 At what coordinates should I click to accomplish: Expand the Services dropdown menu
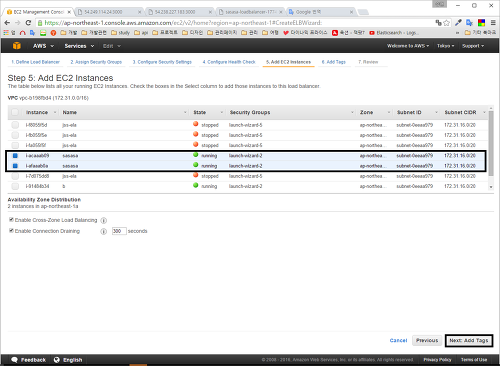(79, 46)
